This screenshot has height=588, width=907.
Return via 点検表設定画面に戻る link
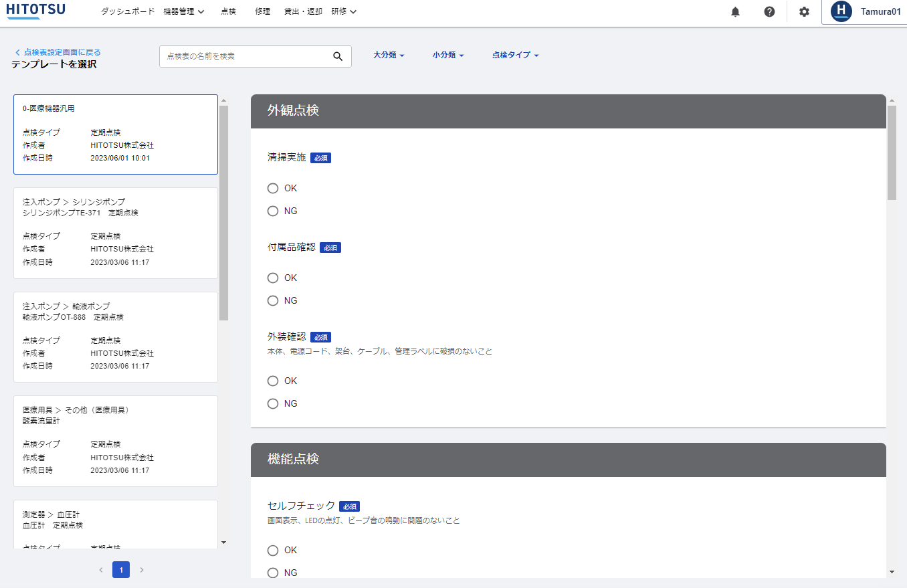58,52
